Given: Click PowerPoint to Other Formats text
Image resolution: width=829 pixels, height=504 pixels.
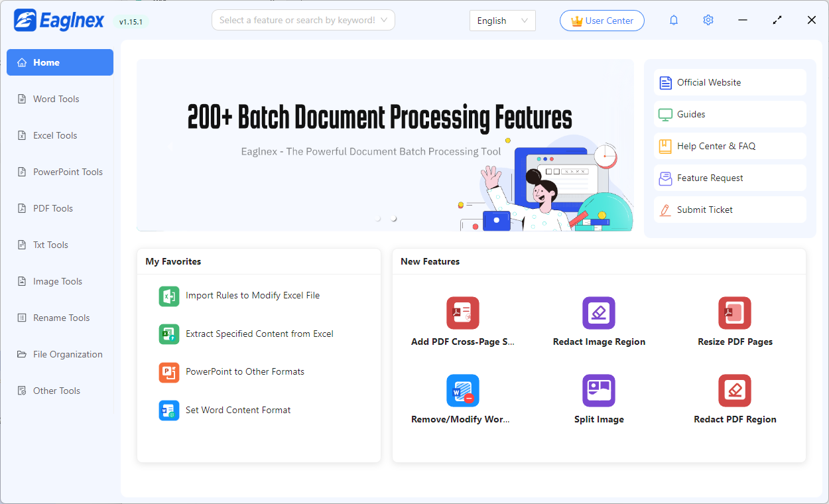Looking at the screenshot, I should 245,372.
